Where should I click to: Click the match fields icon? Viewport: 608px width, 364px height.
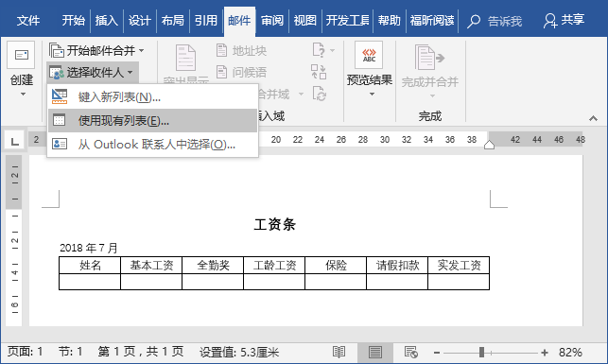[x=319, y=72]
